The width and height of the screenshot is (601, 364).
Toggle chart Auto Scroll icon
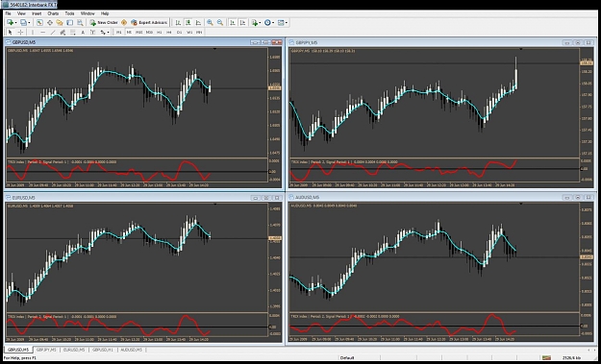[x=233, y=23]
